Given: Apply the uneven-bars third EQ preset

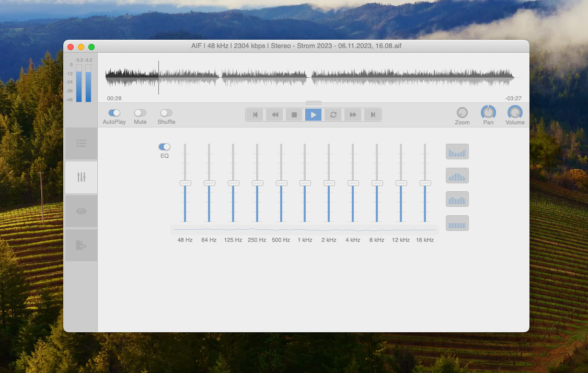Looking at the screenshot, I should click(x=457, y=199).
